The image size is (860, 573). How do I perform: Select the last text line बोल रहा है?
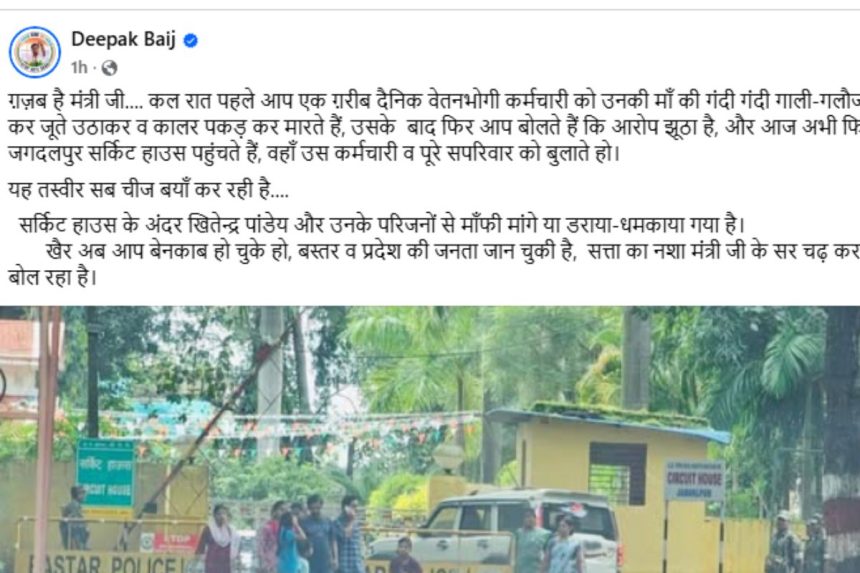click(52, 277)
